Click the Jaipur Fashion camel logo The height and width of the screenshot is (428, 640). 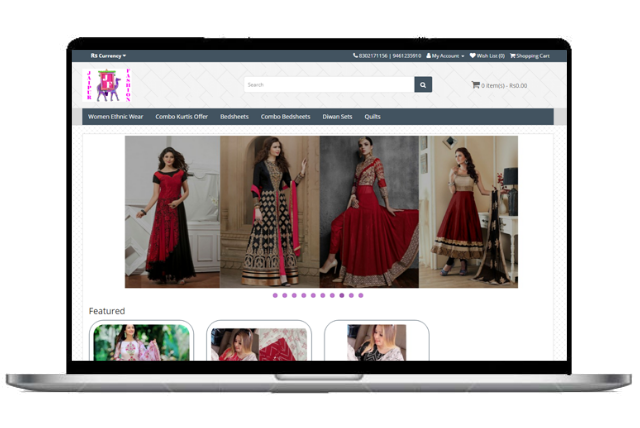107,85
